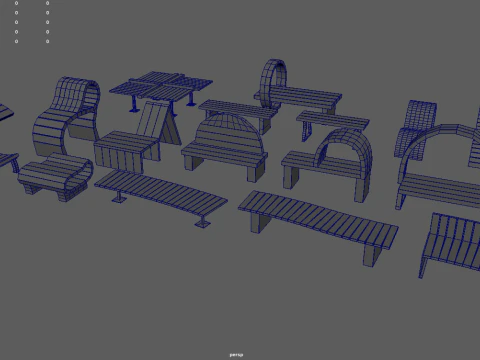
Task: Click the persp camera label
Action: (236, 355)
